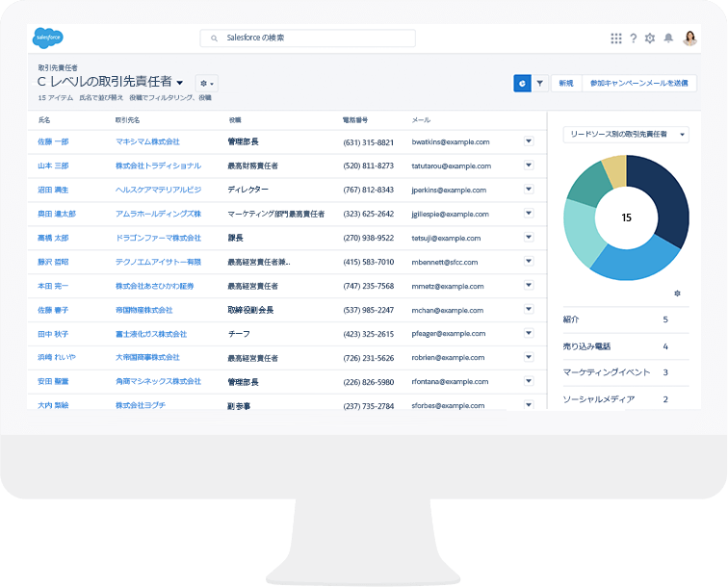Click the small gear below the donut chart
Screen dimensions: 728x587
pos(678,293)
